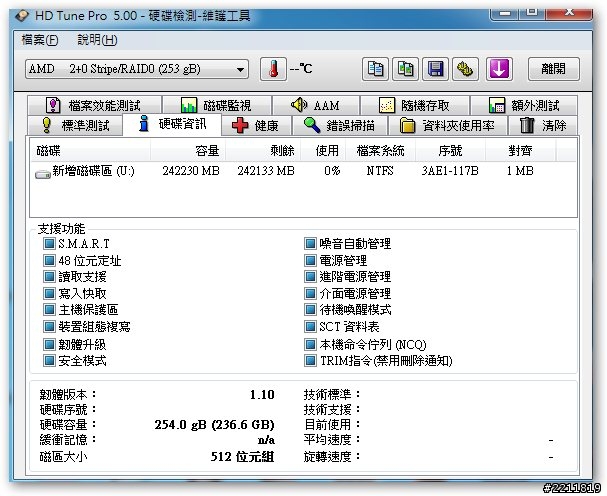Click the 1 MB alignment cell

[x=520, y=171]
